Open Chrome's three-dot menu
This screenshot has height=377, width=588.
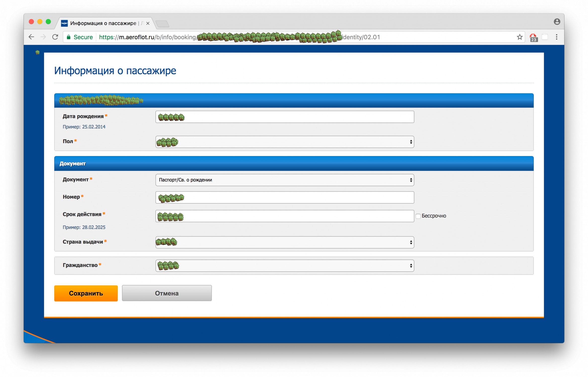556,37
